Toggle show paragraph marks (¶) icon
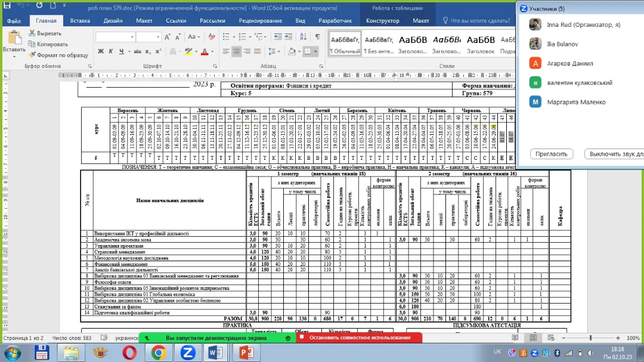644x362 pixels. [x=318, y=37]
